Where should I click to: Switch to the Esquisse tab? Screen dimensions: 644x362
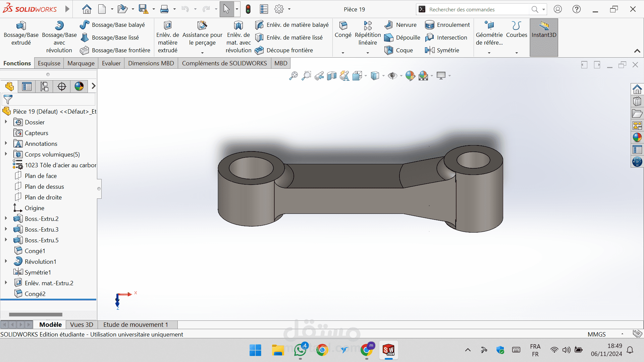49,63
